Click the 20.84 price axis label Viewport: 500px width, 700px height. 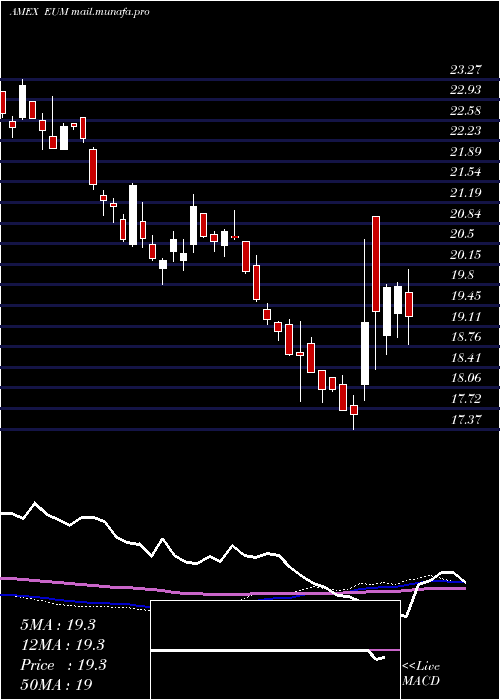point(466,214)
